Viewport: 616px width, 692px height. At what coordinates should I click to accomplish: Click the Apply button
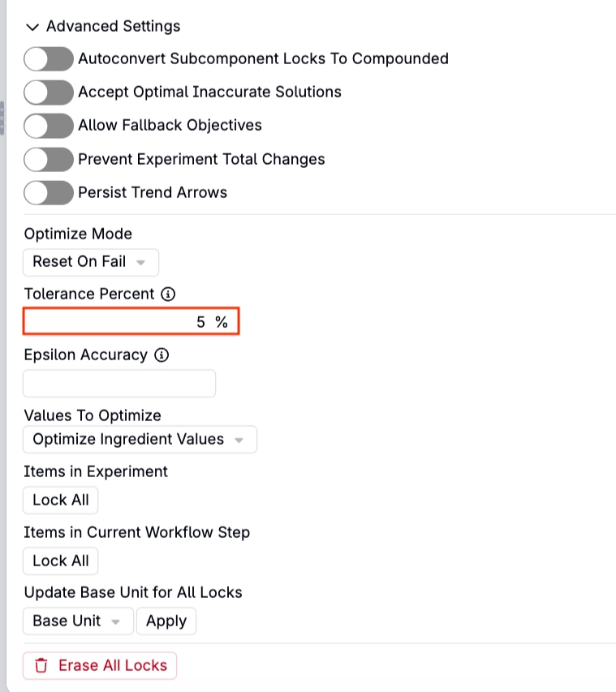pyautogui.click(x=166, y=621)
